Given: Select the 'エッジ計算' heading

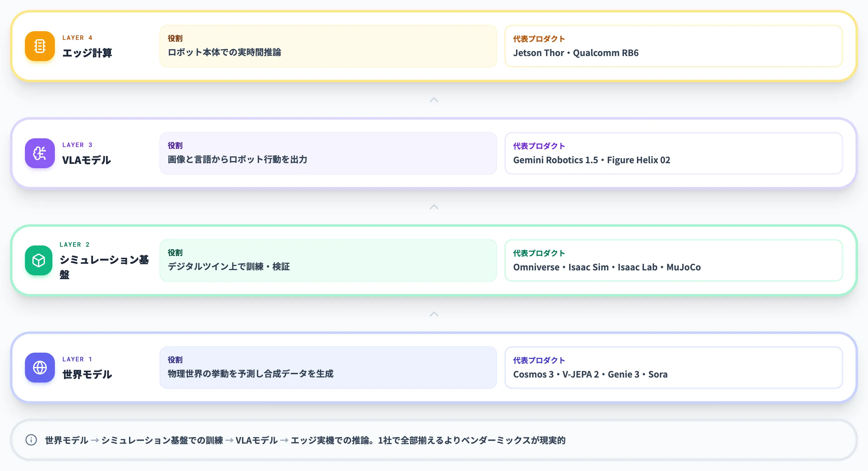Looking at the screenshot, I should (x=87, y=53).
